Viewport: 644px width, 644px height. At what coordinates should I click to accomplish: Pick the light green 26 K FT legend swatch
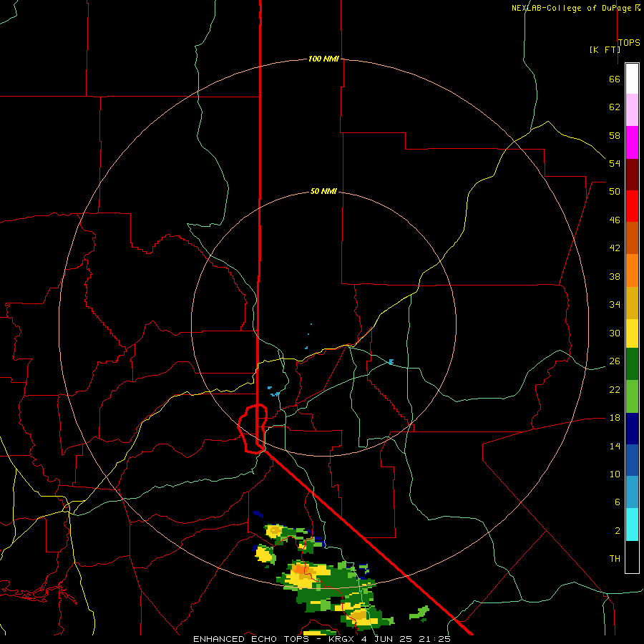[x=632, y=396]
